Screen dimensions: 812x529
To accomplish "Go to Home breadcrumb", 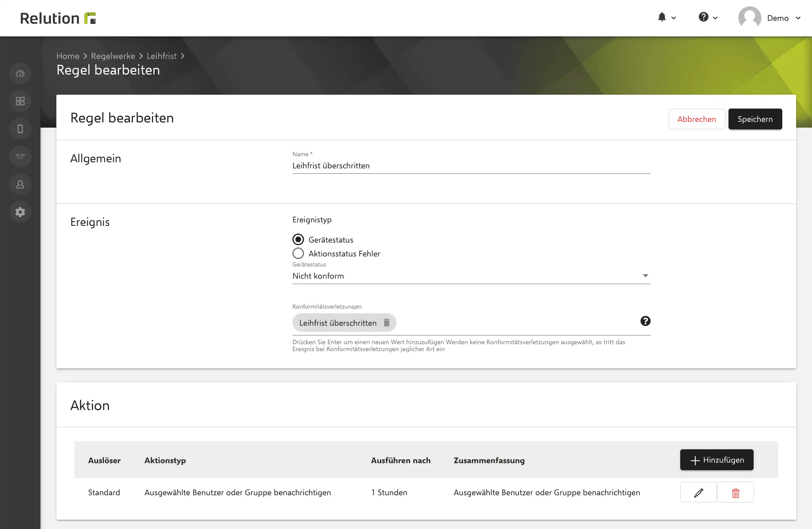I will pos(68,56).
